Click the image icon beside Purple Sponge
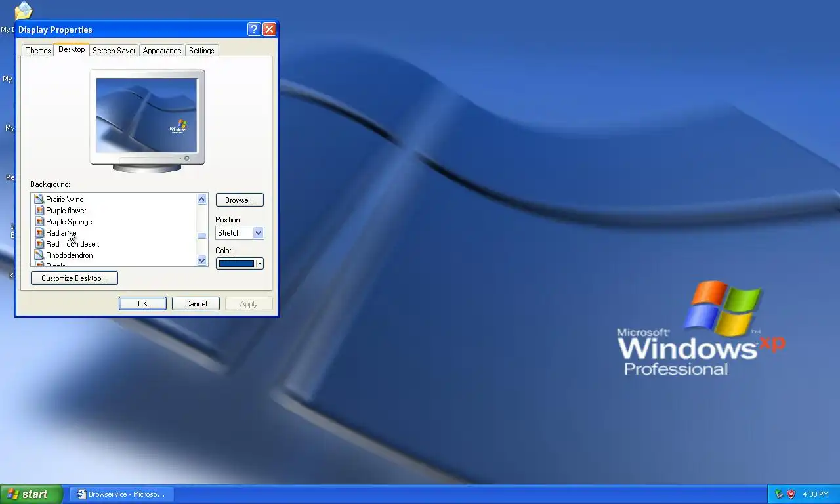 (x=39, y=221)
